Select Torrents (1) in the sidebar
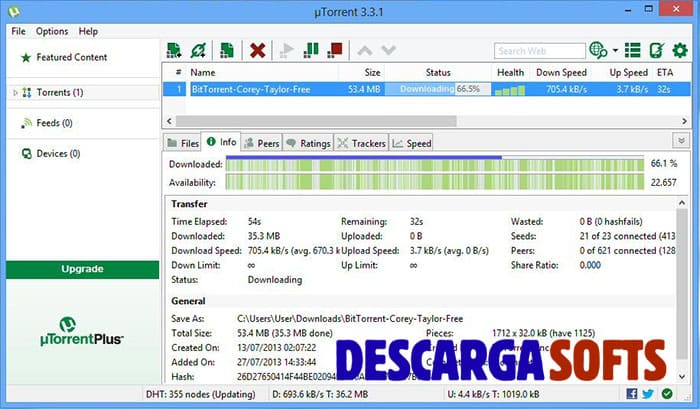 [59, 92]
